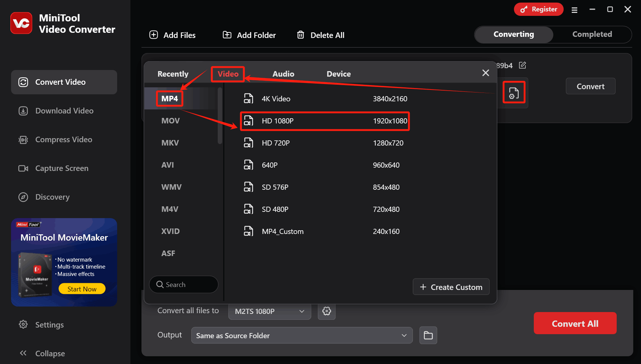Click the Add Files label

pyautogui.click(x=179, y=35)
